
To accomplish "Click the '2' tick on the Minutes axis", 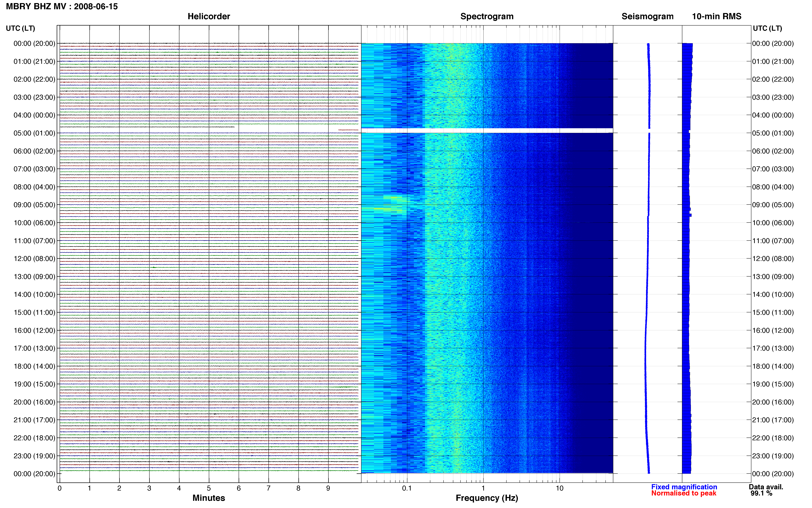I will (119, 488).
